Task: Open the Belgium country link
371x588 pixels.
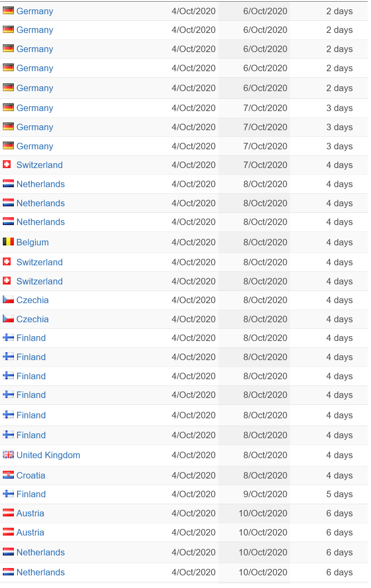Action: click(x=33, y=243)
